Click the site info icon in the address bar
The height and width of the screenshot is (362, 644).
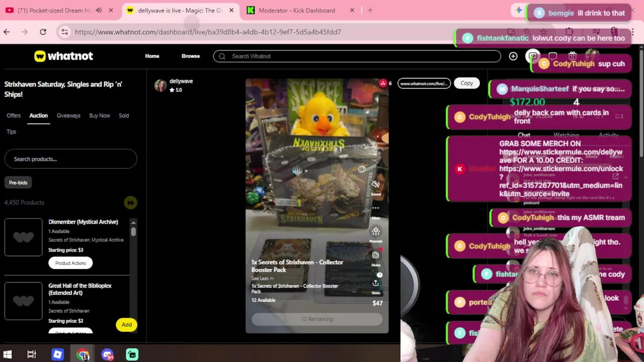(64, 32)
